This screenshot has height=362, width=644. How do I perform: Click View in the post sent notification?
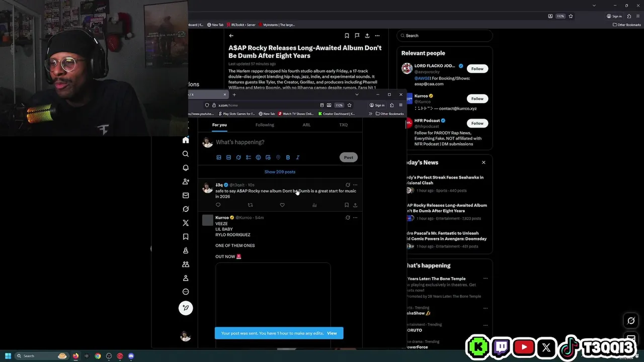(x=332, y=333)
